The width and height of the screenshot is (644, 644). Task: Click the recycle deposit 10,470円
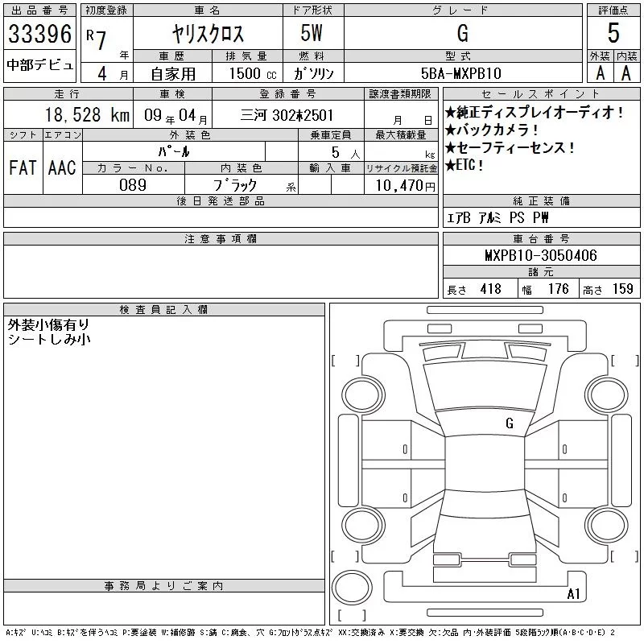tap(405, 186)
